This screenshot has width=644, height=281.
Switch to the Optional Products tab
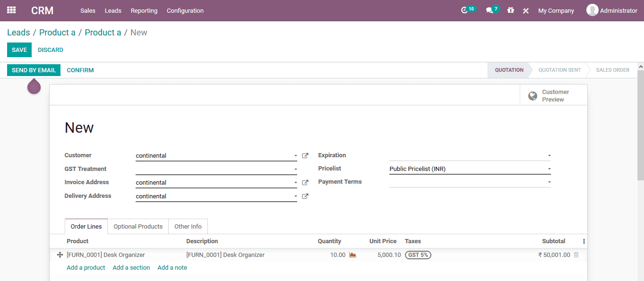click(137, 226)
